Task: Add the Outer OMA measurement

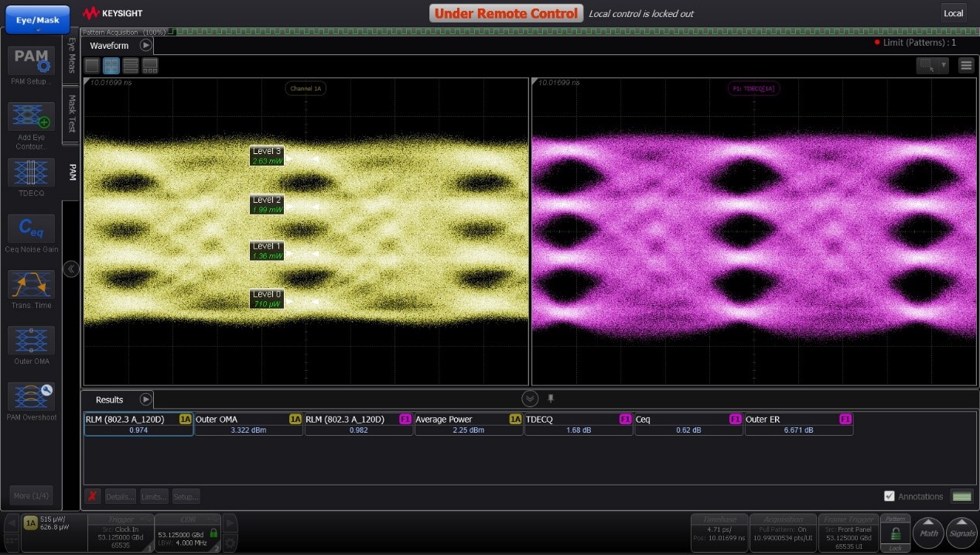Action: click(31, 341)
